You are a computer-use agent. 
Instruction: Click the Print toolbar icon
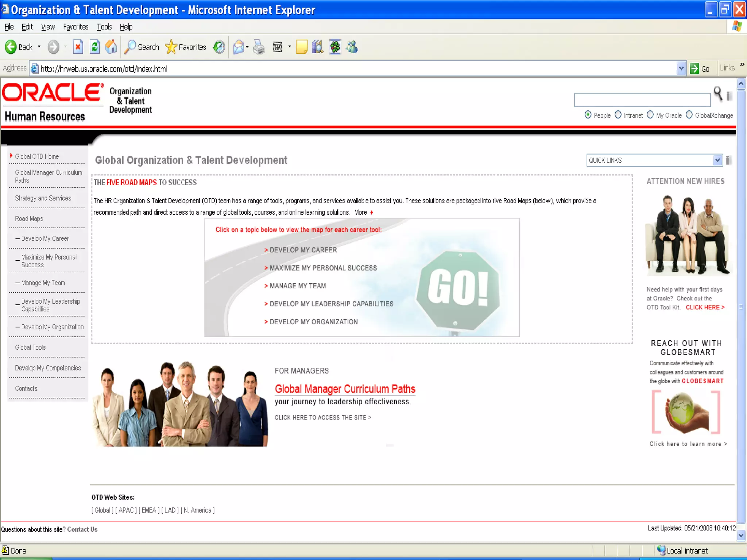[259, 47]
